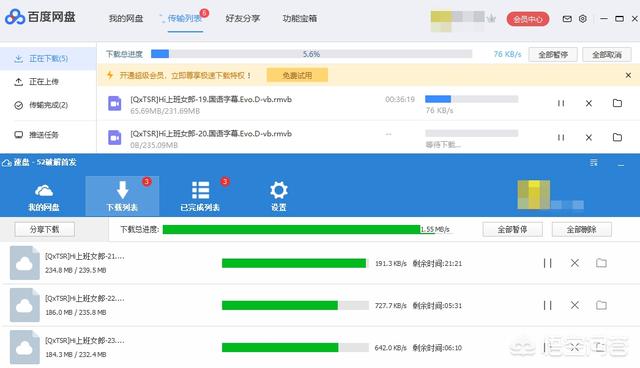Pause the episode 21 download in 速盘
The image size is (640, 368).
547,263
